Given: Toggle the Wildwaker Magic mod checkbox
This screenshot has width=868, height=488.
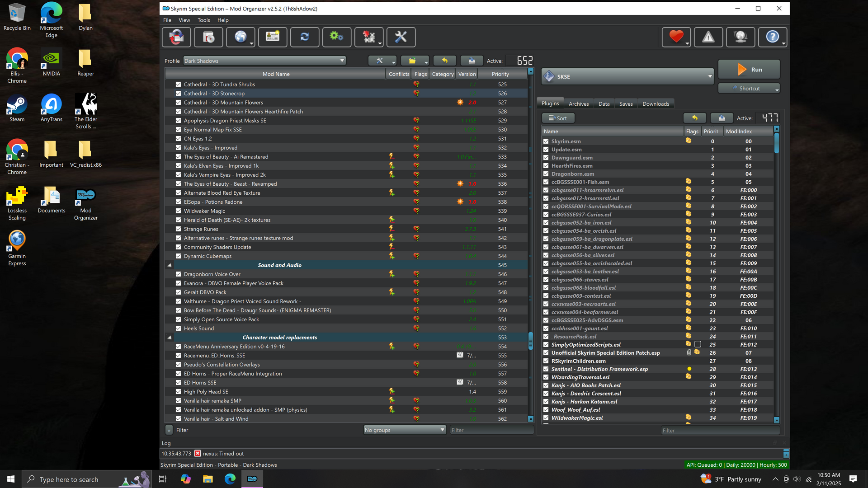Looking at the screenshot, I should (x=178, y=211).
